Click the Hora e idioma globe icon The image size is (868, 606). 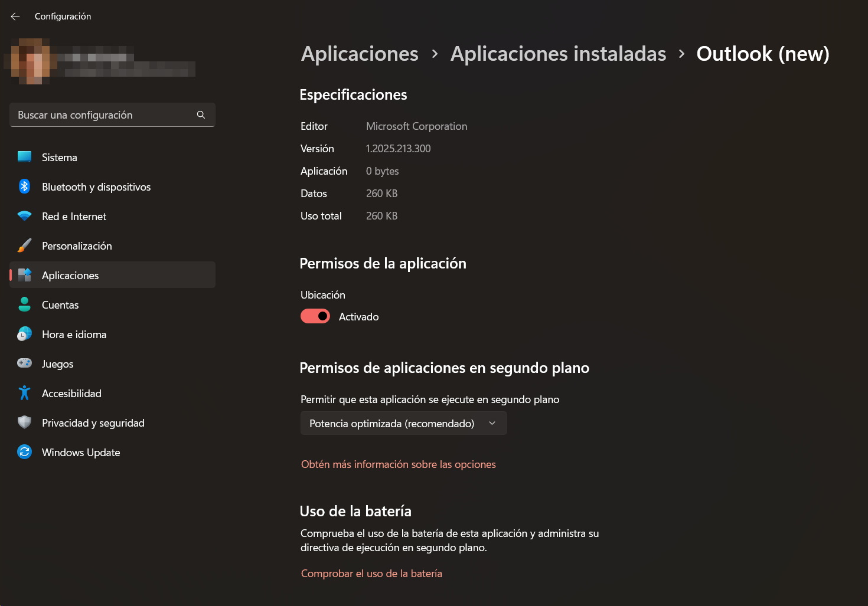[x=24, y=334]
